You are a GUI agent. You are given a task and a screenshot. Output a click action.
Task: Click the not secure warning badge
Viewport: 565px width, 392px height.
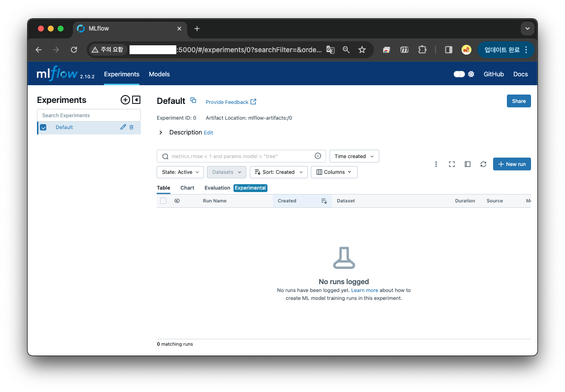coord(107,50)
